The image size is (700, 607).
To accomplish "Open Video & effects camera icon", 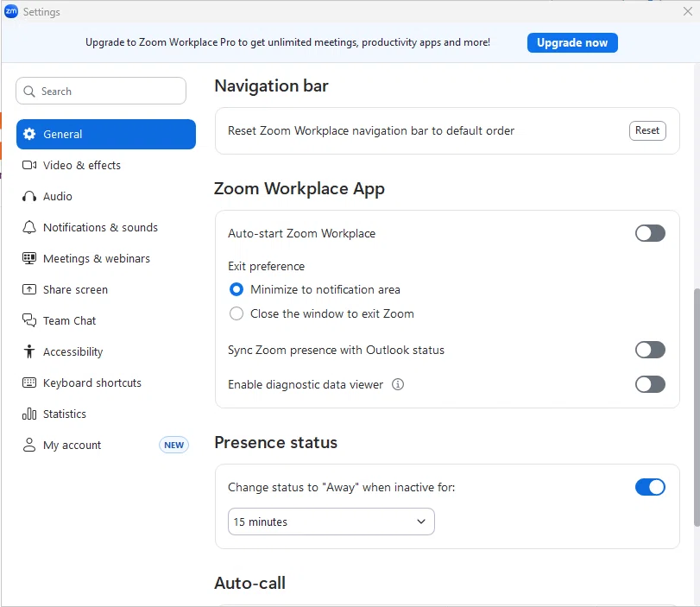I will [29, 165].
